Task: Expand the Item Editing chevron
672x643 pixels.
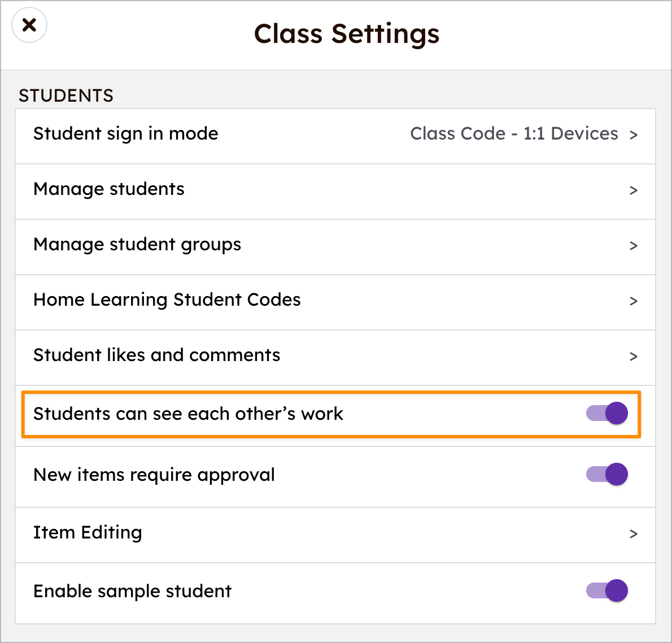Action: pos(634,534)
